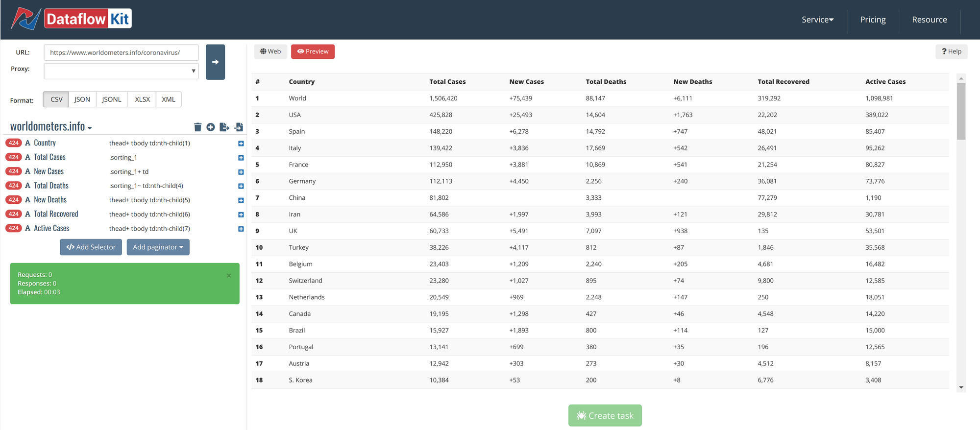Click the 424 badge next to Total Deaths
Image resolution: width=980 pixels, height=430 pixels.
point(14,186)
